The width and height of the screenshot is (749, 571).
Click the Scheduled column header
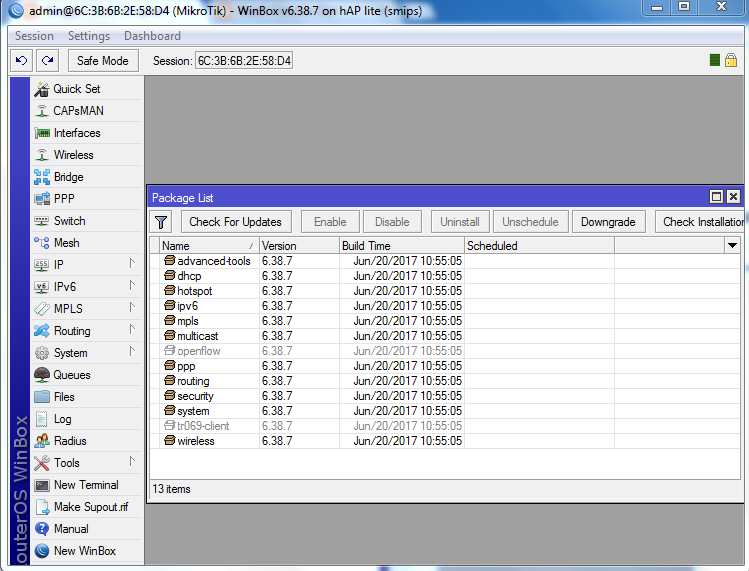(x=539, y=246)
